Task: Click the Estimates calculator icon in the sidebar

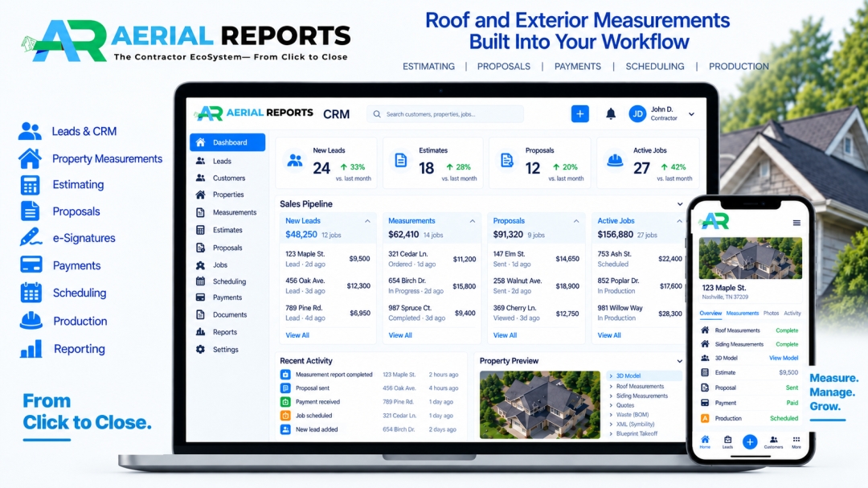Action: pyautogui.click(x=200, y=230)
